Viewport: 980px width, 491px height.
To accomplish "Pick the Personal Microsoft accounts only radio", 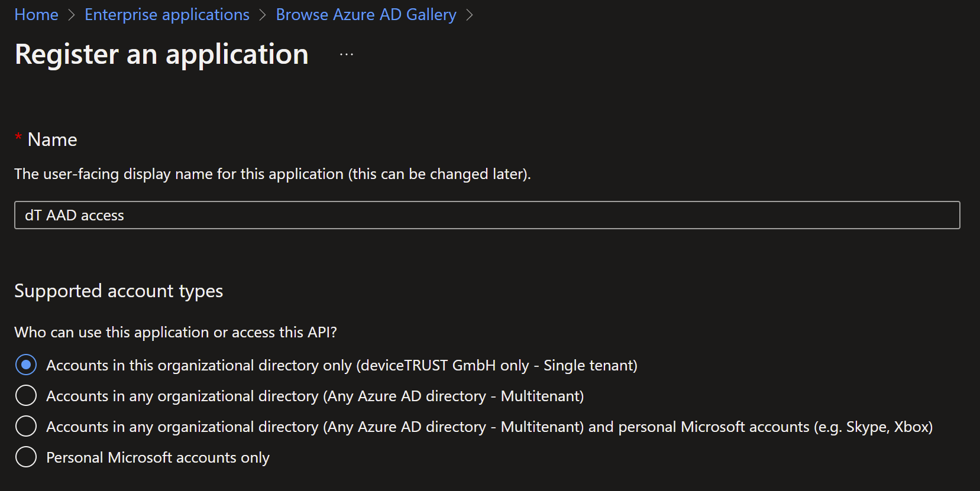I will click(x=26, y=457).
